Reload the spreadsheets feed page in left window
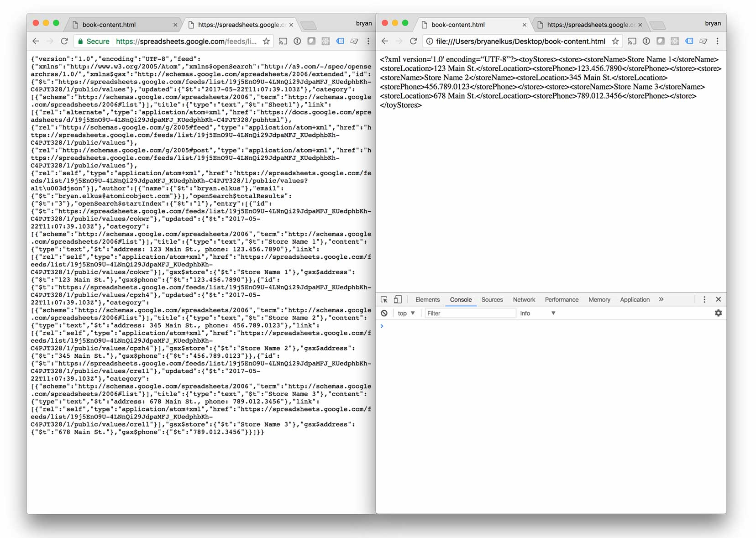 (x=64, y=42)
